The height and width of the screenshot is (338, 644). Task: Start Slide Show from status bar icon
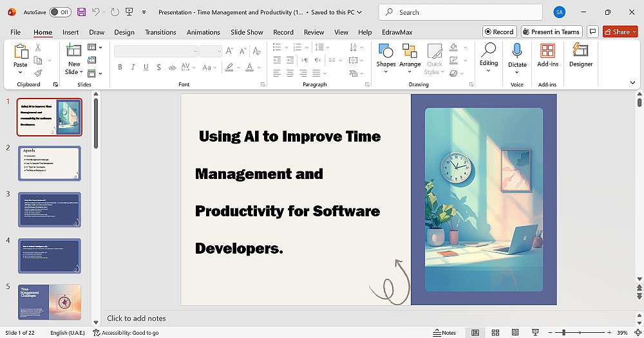click(535, 333)
